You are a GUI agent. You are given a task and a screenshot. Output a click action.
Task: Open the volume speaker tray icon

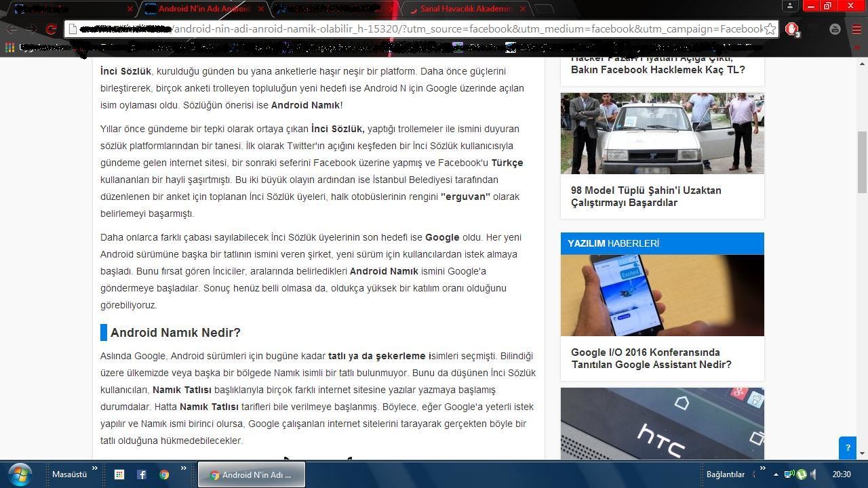[814, 474]
